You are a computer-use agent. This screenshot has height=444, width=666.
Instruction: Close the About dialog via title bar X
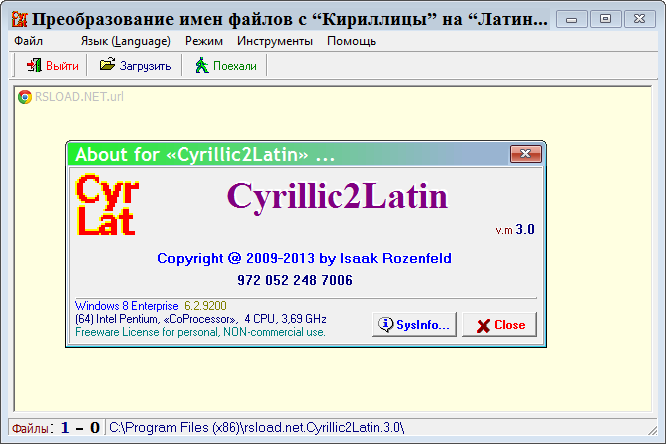525,154
